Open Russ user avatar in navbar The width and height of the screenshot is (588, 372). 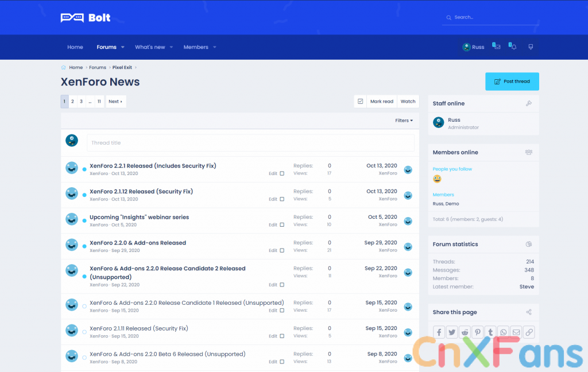pos(466,47)
